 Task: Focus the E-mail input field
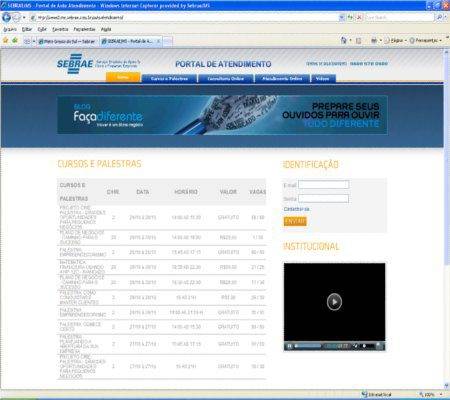323,185
